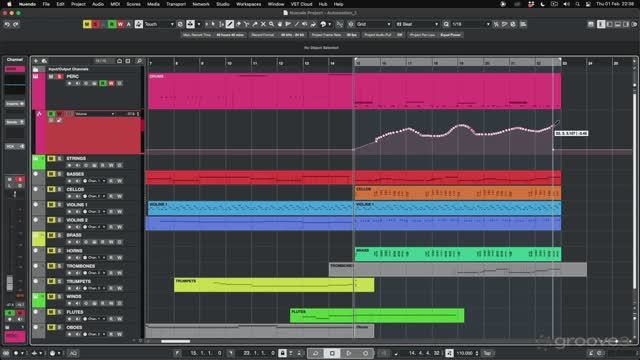This screenshot has height=360, width=640.
Task: Click the Channel tab header in inspector
Action: pos(15,60)
